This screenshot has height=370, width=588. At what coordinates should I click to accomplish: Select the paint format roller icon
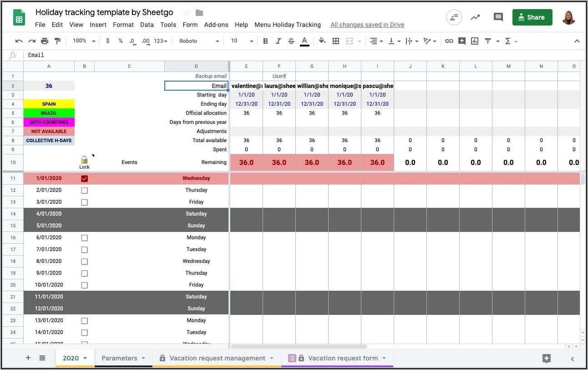(x=57, y=41)
